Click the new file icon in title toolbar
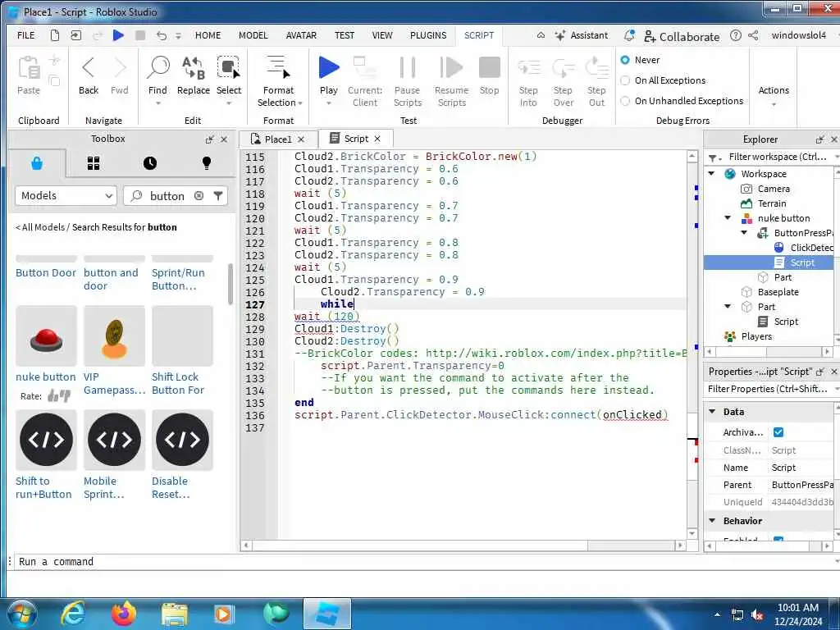This screenshot has width=840, height=630. click(55, 35)
